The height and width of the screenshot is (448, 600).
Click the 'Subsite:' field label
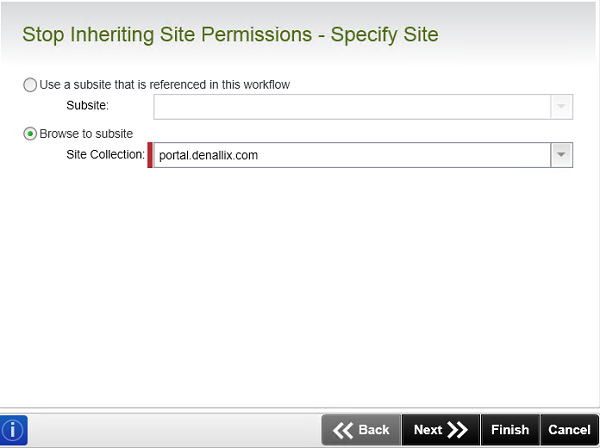point(88,105)
